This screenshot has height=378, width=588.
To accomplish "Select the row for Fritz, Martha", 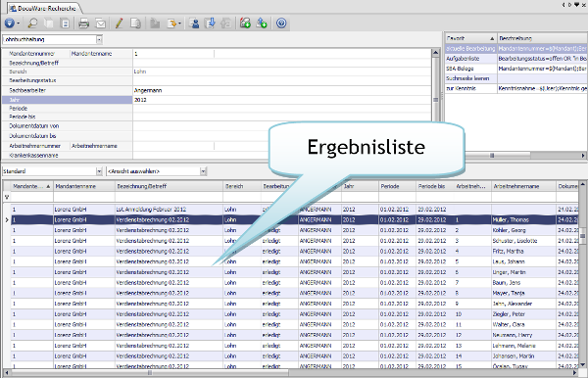I will pyautogui.click(x=294, y=252).
